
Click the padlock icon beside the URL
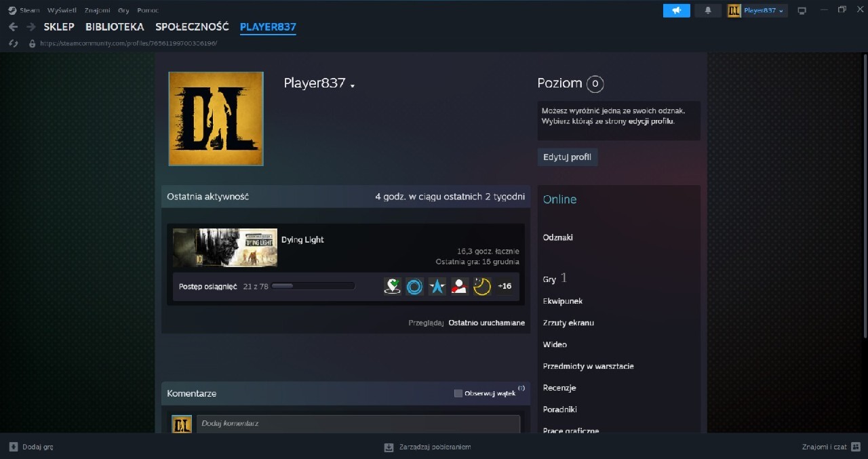click(32, 43)
